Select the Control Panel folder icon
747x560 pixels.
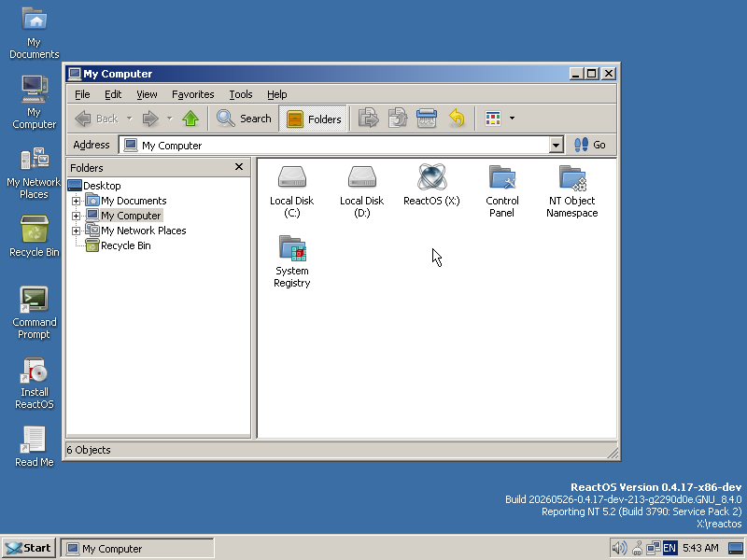pyautogui.click(x=501, y=177)
